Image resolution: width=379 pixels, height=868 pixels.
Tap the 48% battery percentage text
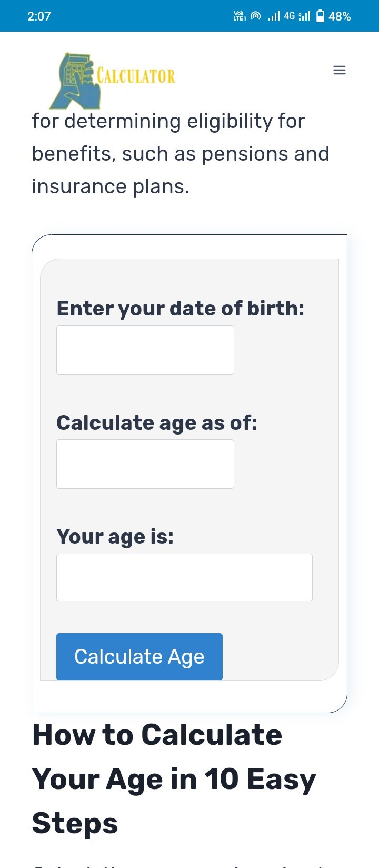(340, 16)
